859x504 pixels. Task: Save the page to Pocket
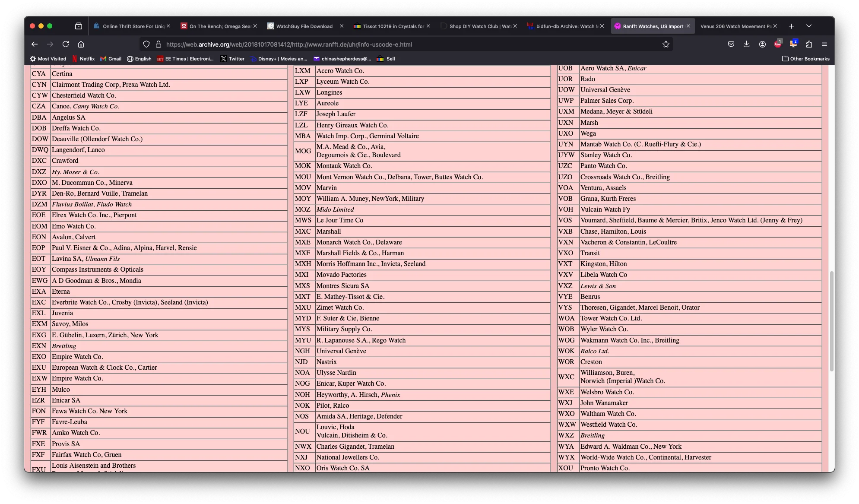coord(731,44)
